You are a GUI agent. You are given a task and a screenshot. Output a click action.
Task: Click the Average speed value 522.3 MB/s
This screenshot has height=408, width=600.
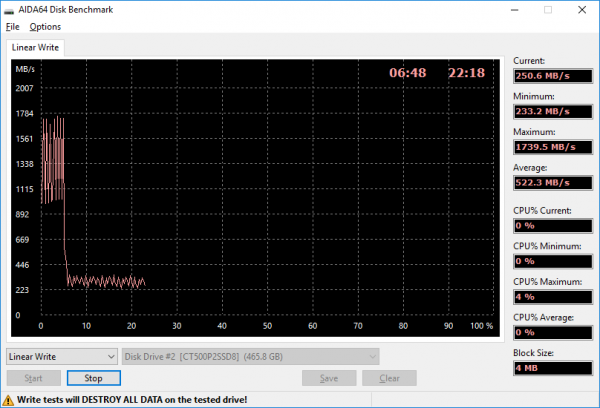pyautogui.click(x=553, y=183)
